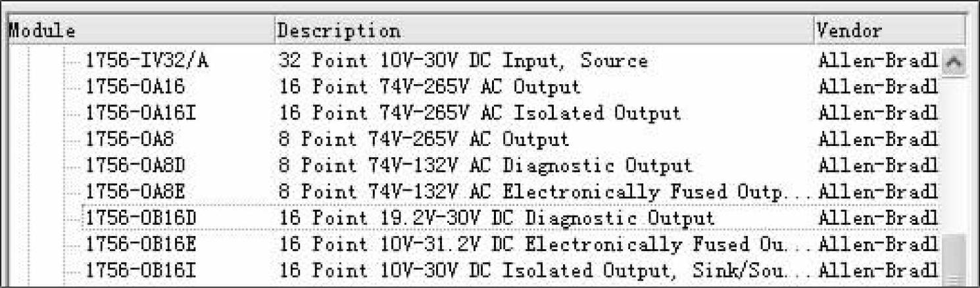
Task: Select the 1756-OA8D diagnostic module
Action: click(x=135, y=165)
